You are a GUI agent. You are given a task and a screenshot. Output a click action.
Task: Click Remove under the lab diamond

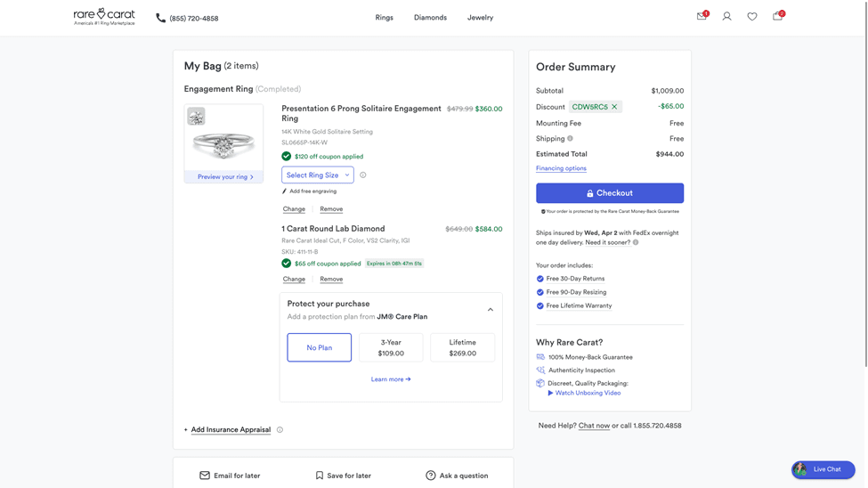pyautogui.click(x=331, y=279)
